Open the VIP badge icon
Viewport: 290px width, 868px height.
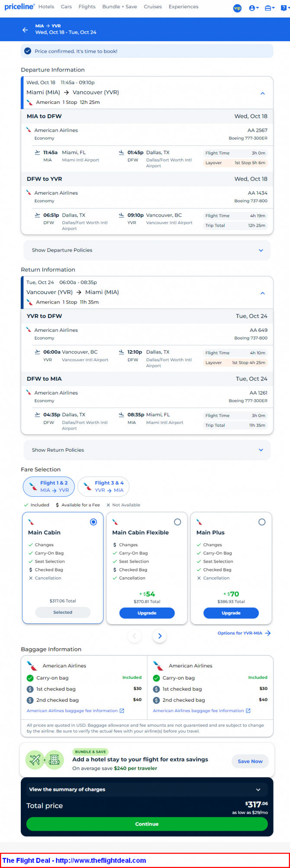[x=237, y=8]
